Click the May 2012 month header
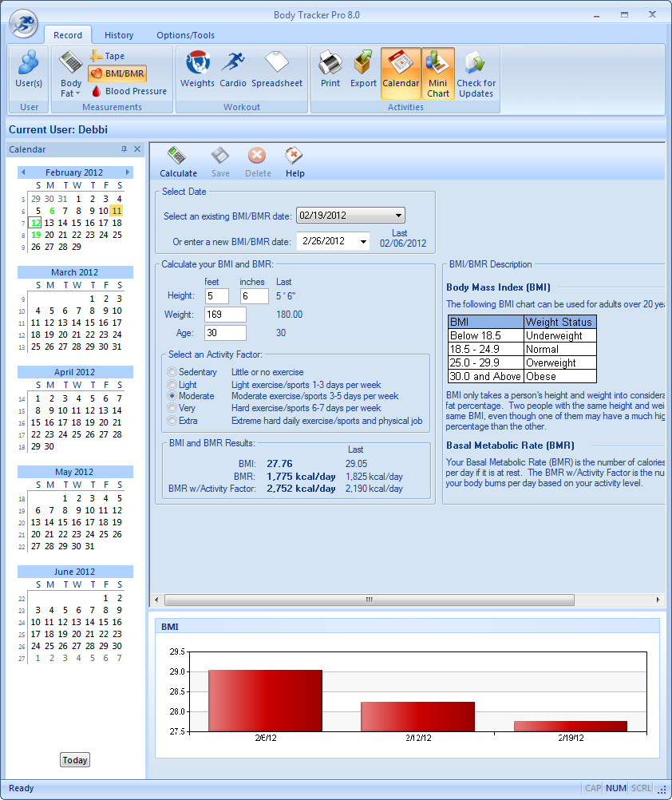Image resolution: width=672 pixels, height=800 pixels. click(x=74, y=472)
